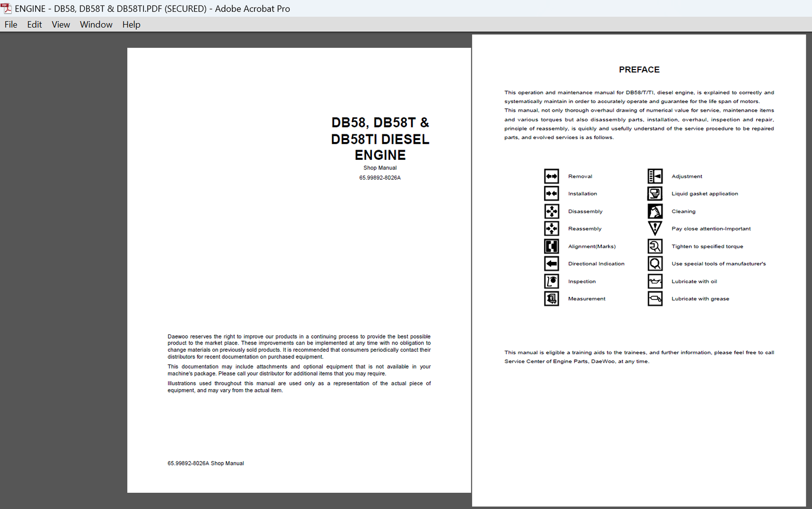Viewport: 812px width, 509px height.
Task: Click the preface paragraph starting 'This operation and maintenance'
Action: coord(639,97)
